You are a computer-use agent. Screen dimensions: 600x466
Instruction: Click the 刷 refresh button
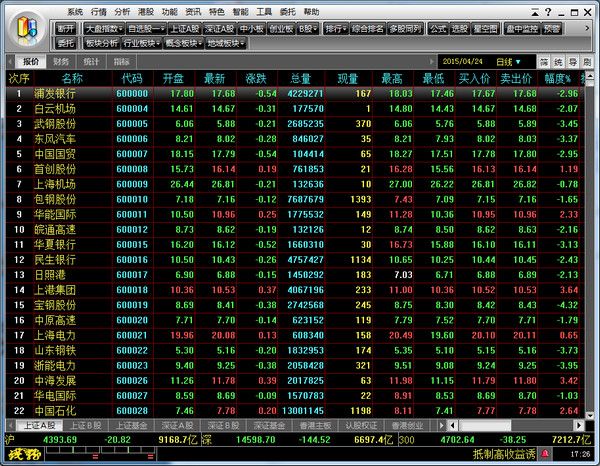(587, 62)
